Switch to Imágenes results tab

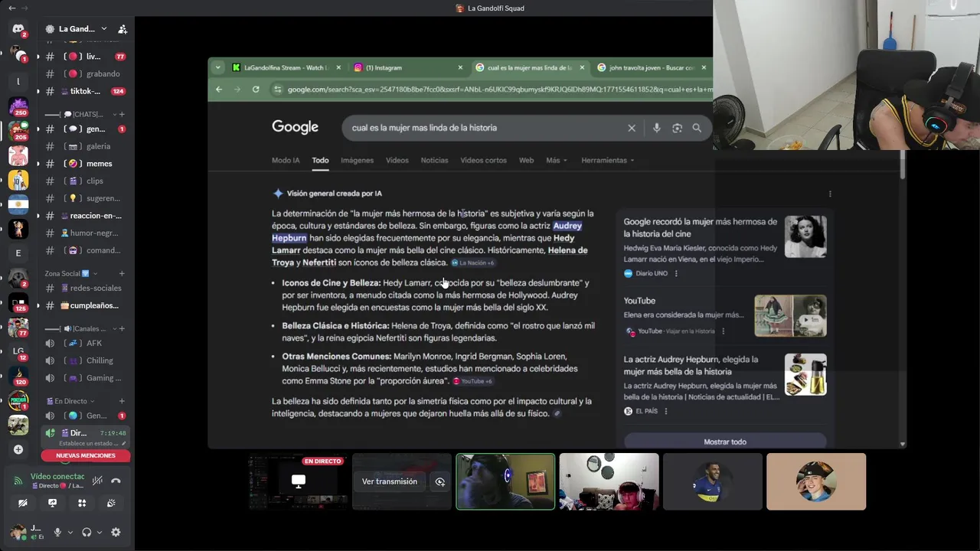pos(357,161)
